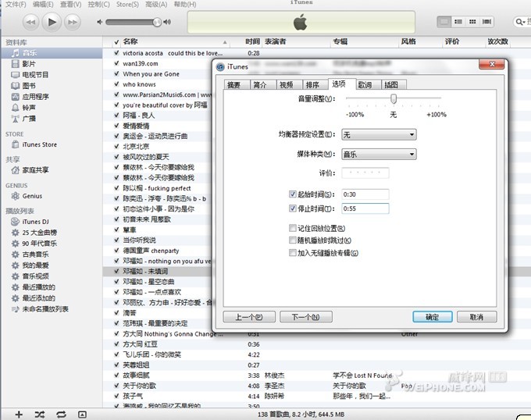Image resolution: width=531 pixels, height=420 pixels.
Task: Open 媒体种类 dropdown
Action: [379, 155]
